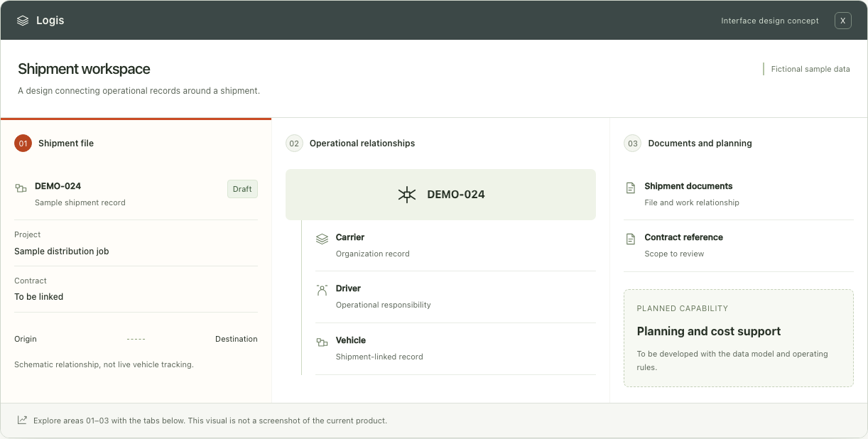Click the 'Sample shipment record' subtitle
This screenshot has width=868, height=439.
click(80, 202)
